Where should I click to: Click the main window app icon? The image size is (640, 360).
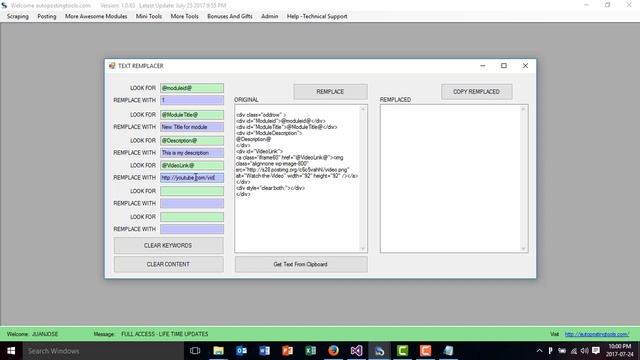pos(4,5)
